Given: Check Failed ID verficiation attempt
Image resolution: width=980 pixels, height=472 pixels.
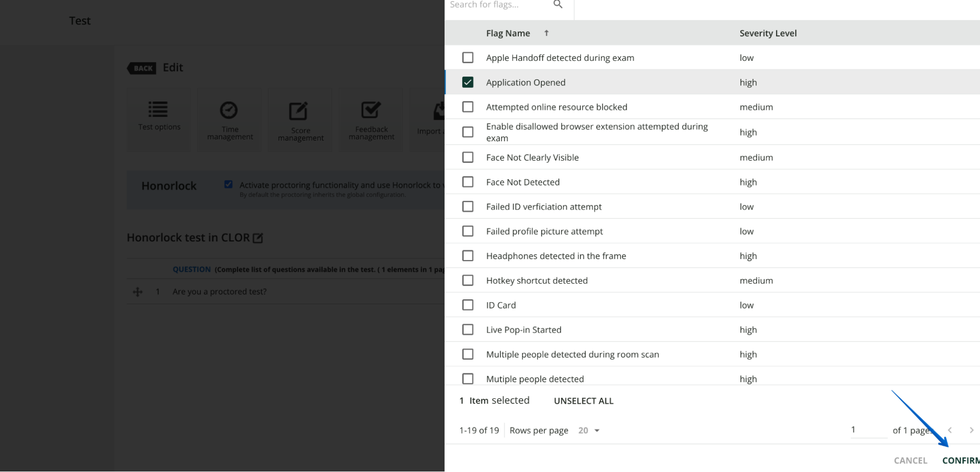Looking at the screenshot, I should 468,207.
